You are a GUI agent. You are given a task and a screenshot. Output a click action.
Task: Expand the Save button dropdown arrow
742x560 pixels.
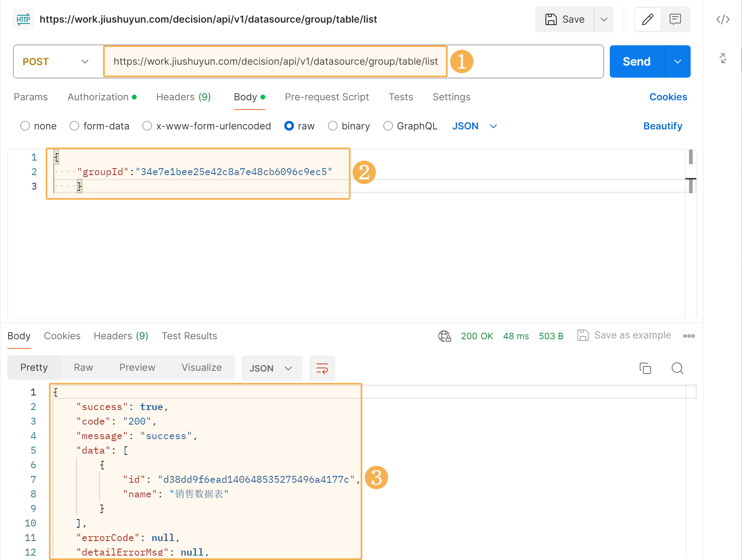(x=604, y=19)
